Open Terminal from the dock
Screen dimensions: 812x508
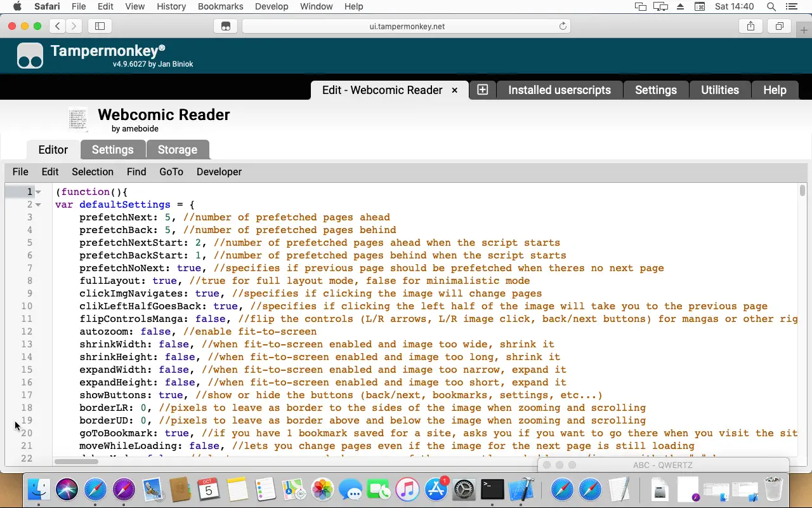point(492,489)
